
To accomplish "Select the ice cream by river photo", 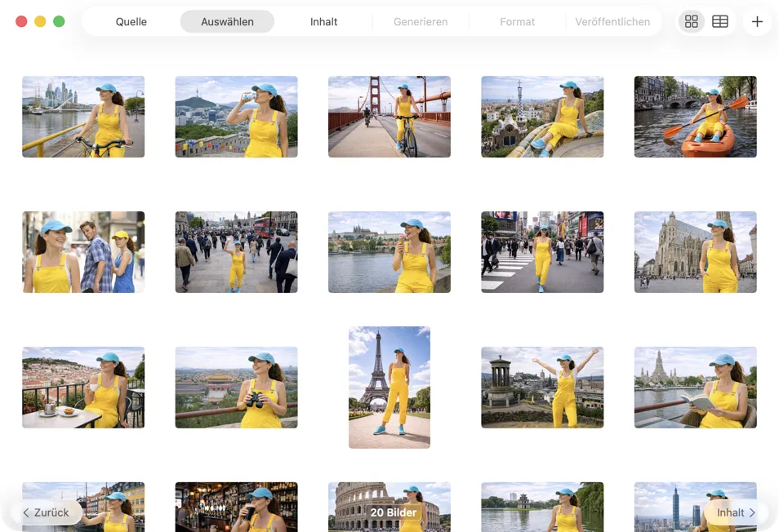I will pos(389,252).
